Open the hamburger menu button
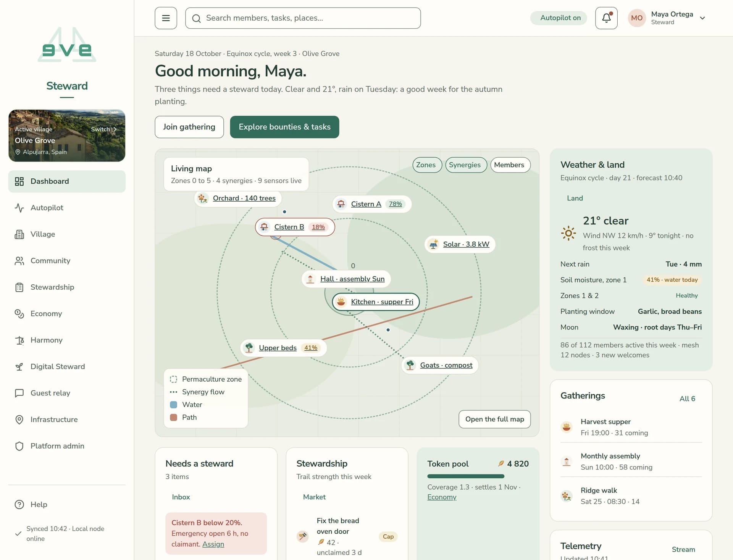This screenshot has width=733, height=560. (x=166, y=18)
